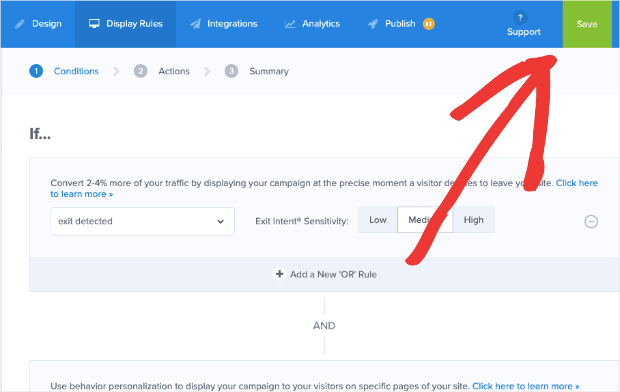Screen dimensions: 620x392
Task: Set Exit Intent Sensitivity to High
Action: pyautogui.click(x=473, y=220)
